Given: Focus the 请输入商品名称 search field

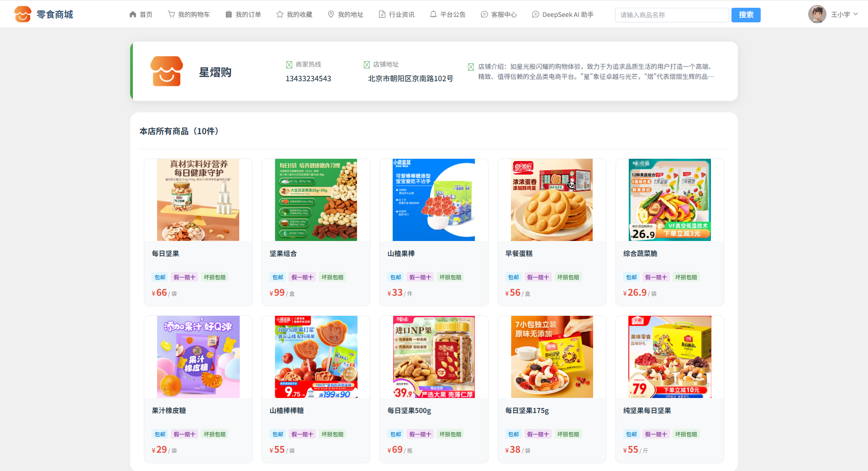Looking at the screenshot, I should tap(672, 15).
